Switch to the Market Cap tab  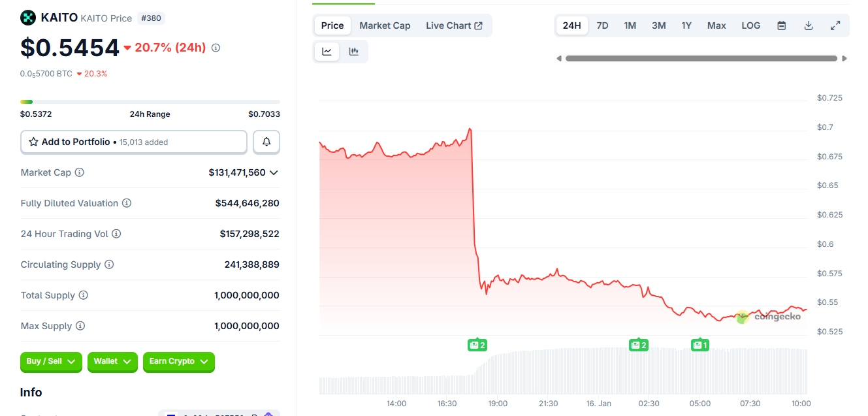[x=385, y=25]
